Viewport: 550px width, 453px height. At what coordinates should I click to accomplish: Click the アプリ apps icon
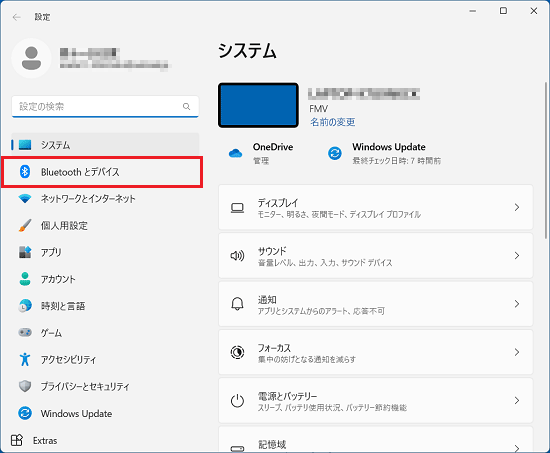coord(25,252)
